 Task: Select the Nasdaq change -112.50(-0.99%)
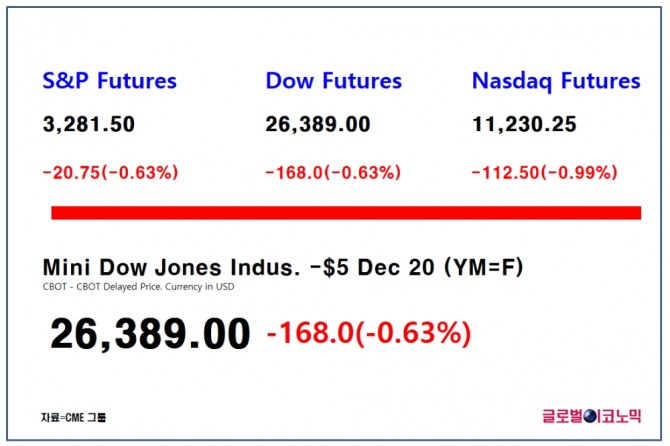click(x=545, y=172)
